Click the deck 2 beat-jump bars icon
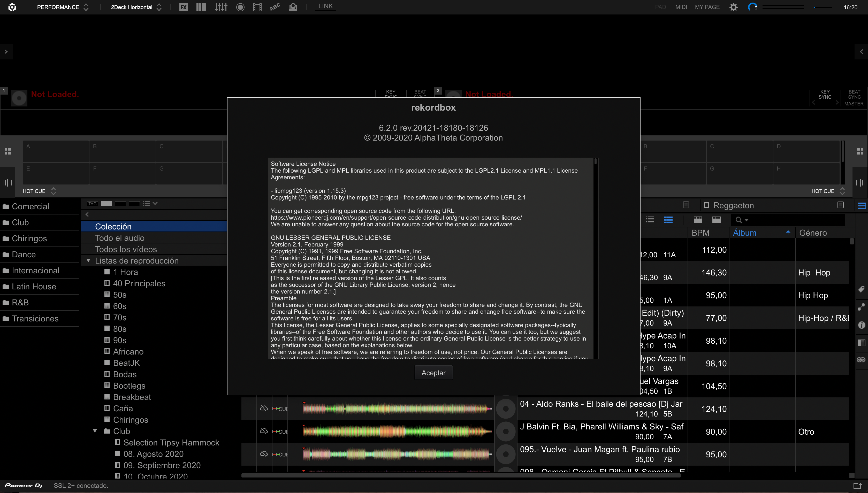This screenshot has height=493, width=868. click(860, 182)
